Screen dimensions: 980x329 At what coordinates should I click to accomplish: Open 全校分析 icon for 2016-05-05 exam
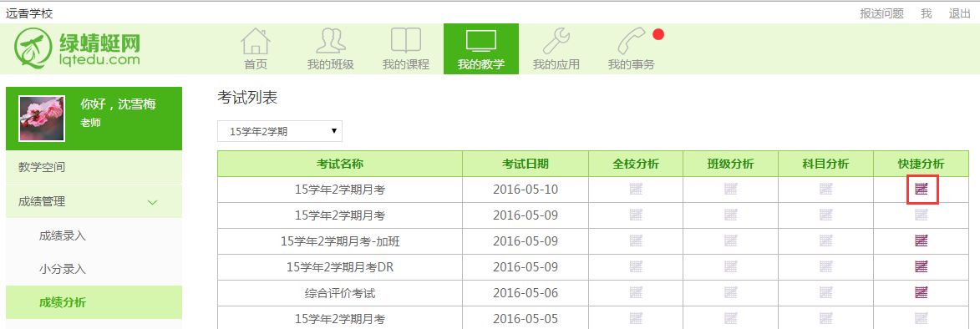coord(636,318)
